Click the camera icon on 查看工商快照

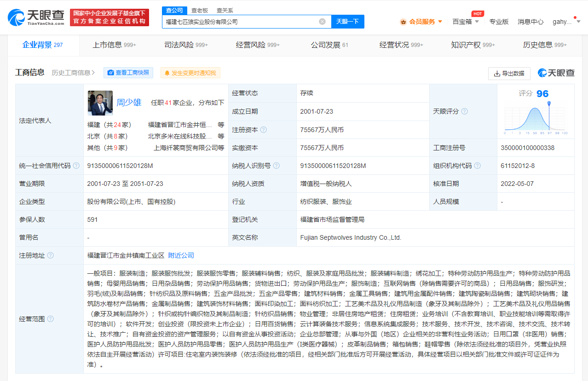pyautogui.click(x=110, y=73)
